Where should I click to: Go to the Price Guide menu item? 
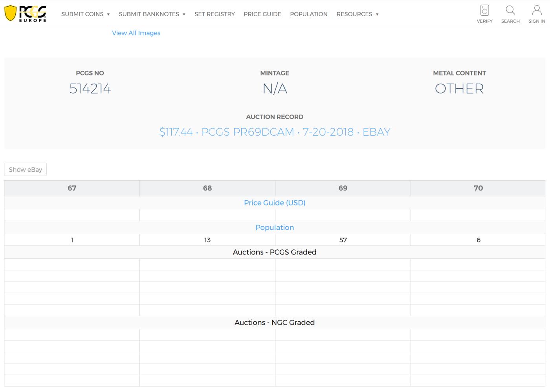pyautogui.click(x=262, y=14)
